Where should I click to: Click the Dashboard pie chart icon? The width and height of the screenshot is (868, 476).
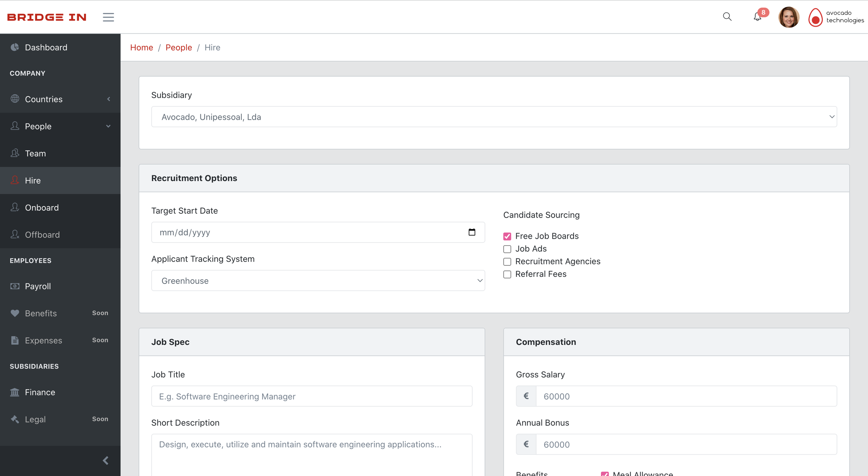point(15,47)
